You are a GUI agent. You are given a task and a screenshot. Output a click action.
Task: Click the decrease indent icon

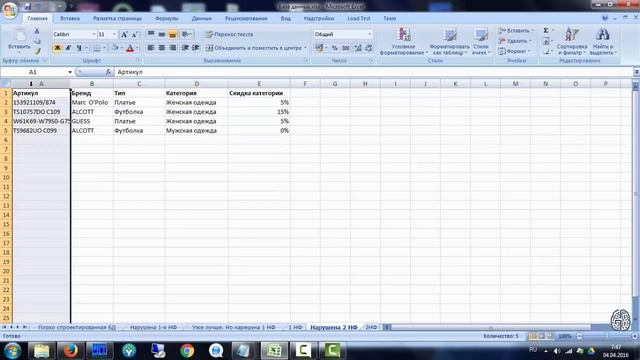185,48
